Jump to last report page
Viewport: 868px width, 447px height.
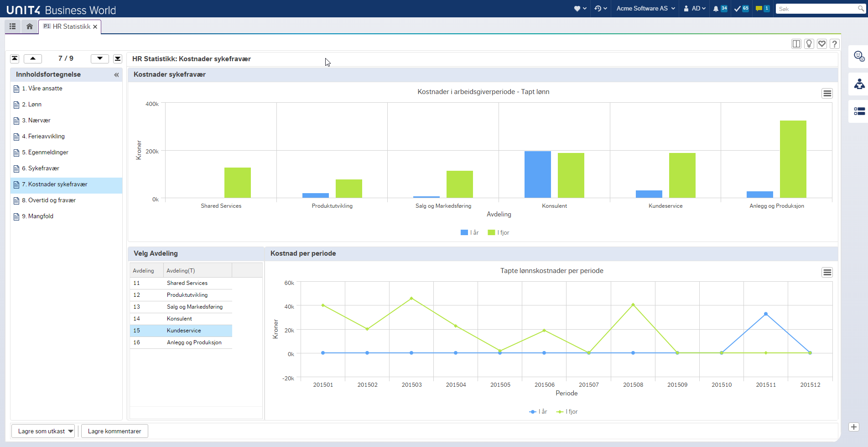[118, 58]
